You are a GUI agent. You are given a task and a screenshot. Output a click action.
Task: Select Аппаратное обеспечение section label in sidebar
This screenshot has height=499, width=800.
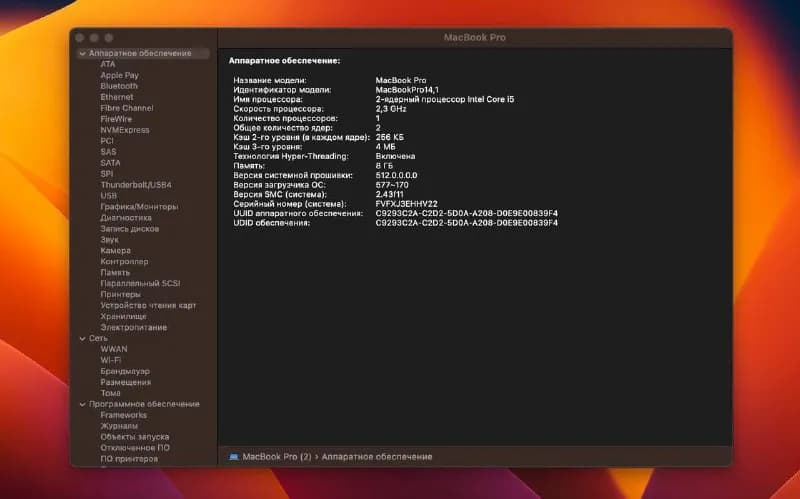pyautogui.click(x=140, y=53)
